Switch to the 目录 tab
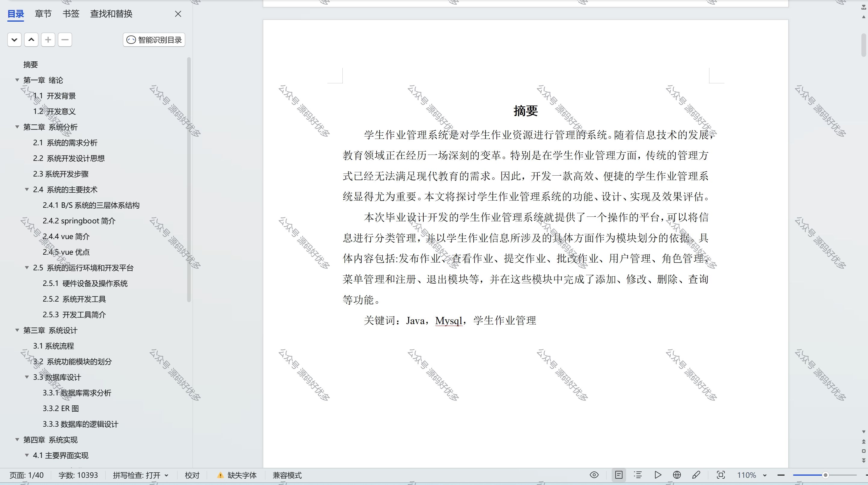This screenshot has width=868, height=485. click(16, 14)
